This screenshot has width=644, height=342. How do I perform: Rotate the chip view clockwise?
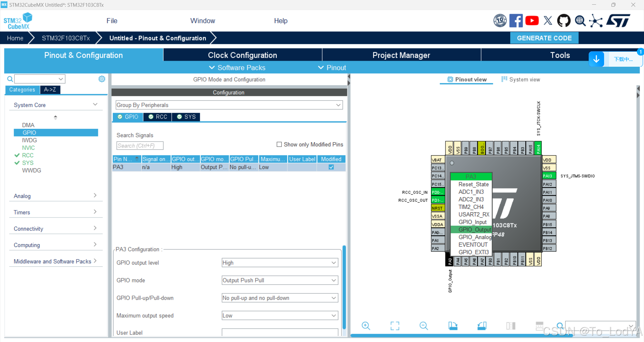tap(453, 326)
